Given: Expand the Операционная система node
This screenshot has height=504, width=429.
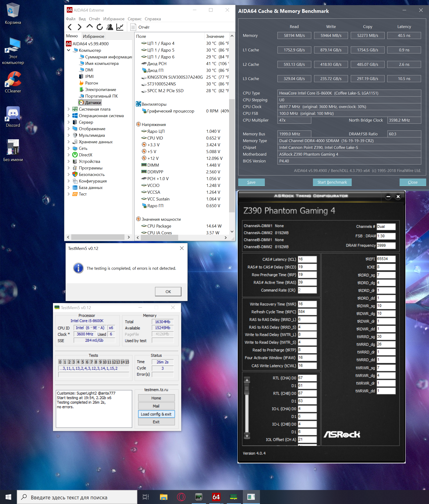Looking at the screenshot, I should click(x=69, y=116).
